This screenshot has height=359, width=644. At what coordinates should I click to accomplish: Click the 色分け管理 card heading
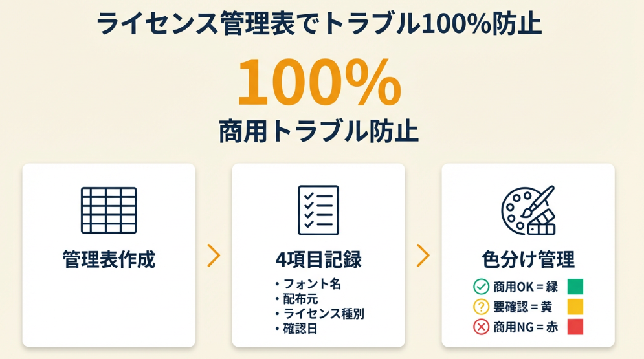point(528,259)
